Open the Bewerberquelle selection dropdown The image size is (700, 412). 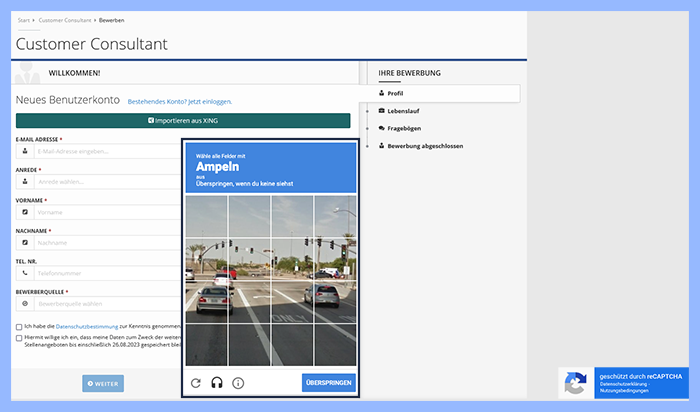(105, 302)
